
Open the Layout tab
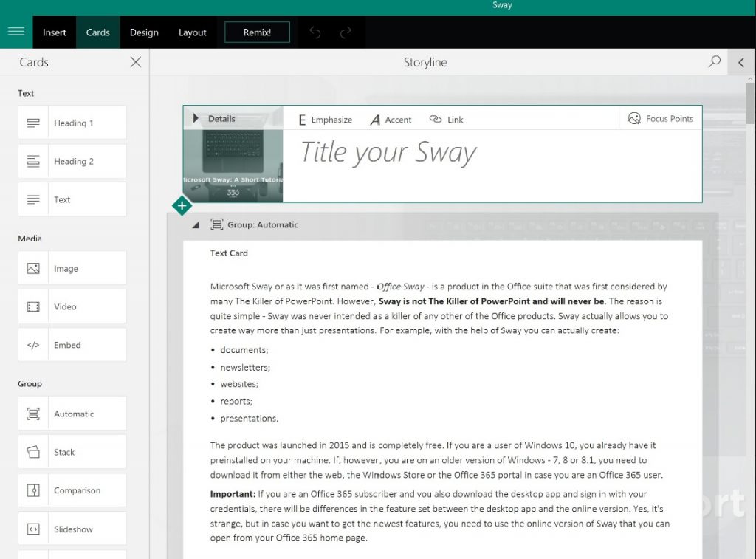coord(193,32)
